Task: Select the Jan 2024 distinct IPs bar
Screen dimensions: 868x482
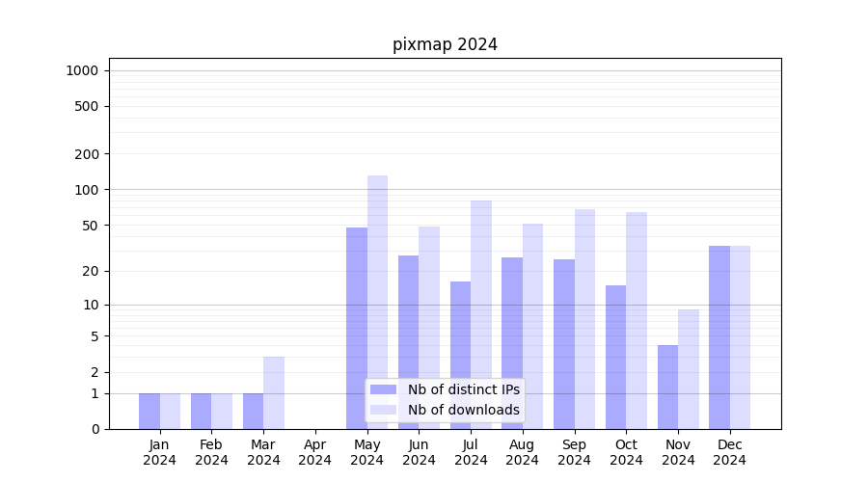Action: click(x=149, y=412)
